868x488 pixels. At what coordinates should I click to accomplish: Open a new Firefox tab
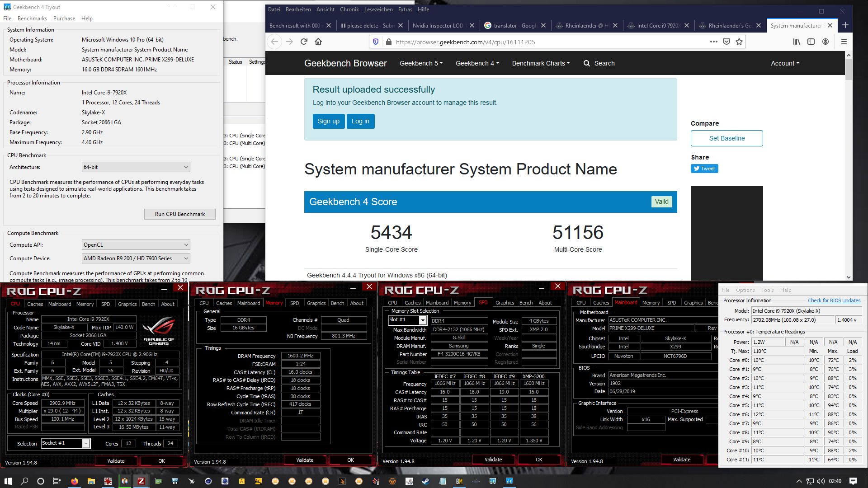pos(845,25)
